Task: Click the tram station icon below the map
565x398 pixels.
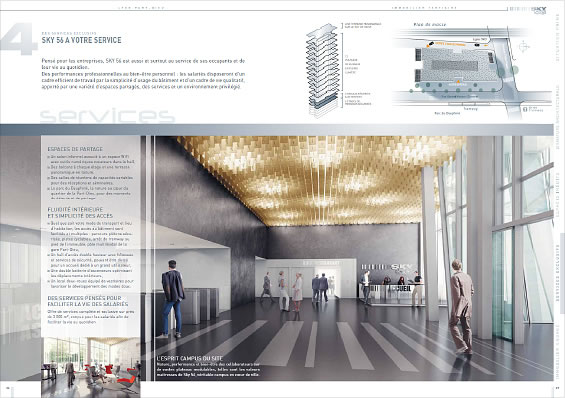Action: coord(524,109)
